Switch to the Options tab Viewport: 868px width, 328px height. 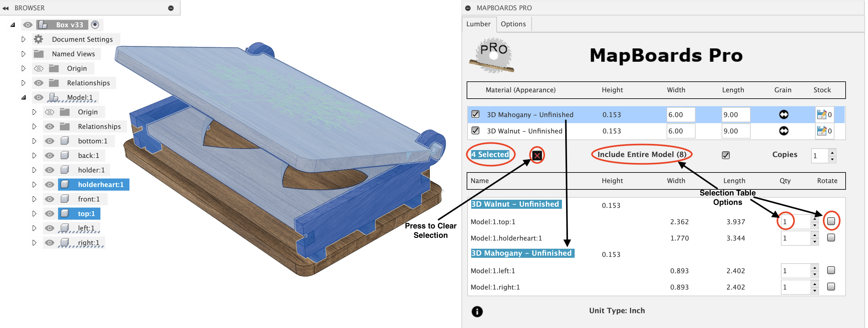point(513,24)
